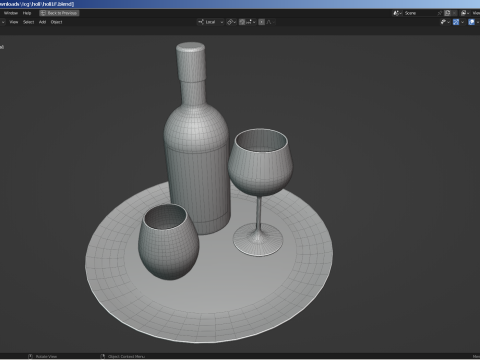
Task: Open the scene browse dropdown icon
Action: [397, 13]
